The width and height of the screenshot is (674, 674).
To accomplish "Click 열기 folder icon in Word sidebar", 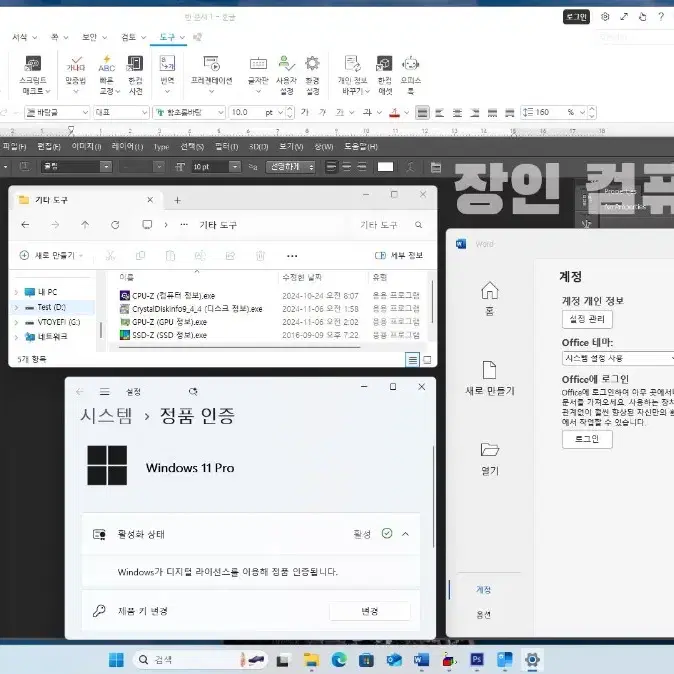I will click(490, 459).
